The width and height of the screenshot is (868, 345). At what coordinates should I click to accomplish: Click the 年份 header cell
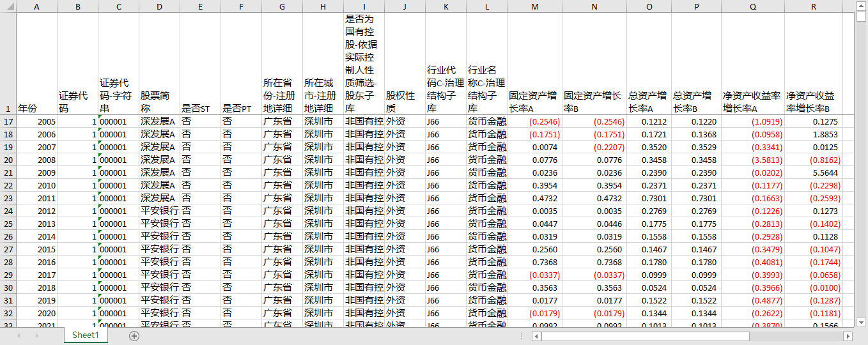click(36, 64)
